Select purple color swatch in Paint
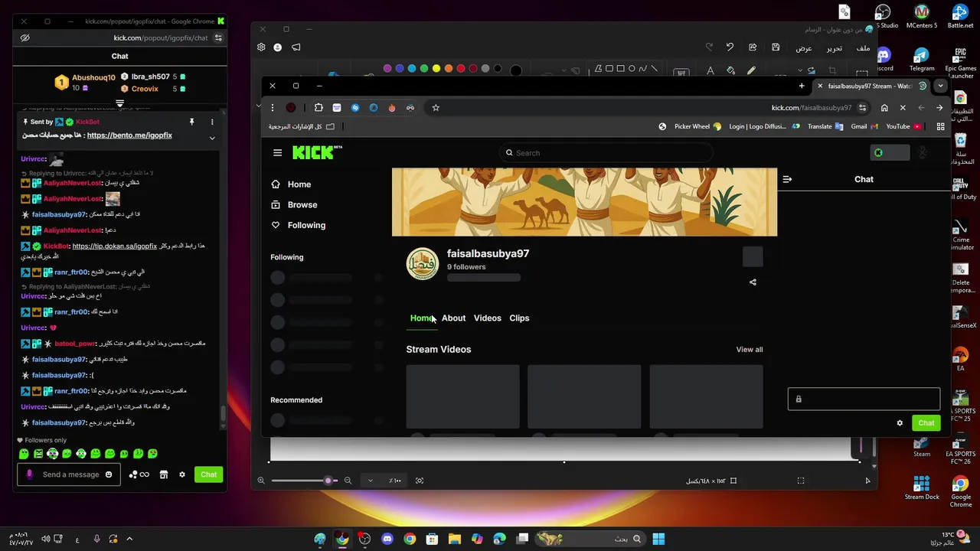 click(387, 69)
